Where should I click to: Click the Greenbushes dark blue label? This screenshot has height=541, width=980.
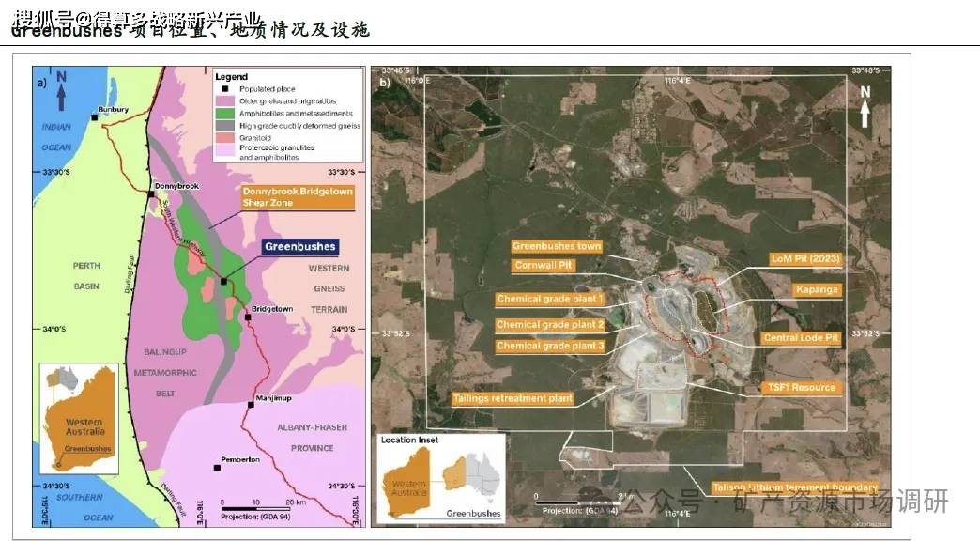(300, 246)
